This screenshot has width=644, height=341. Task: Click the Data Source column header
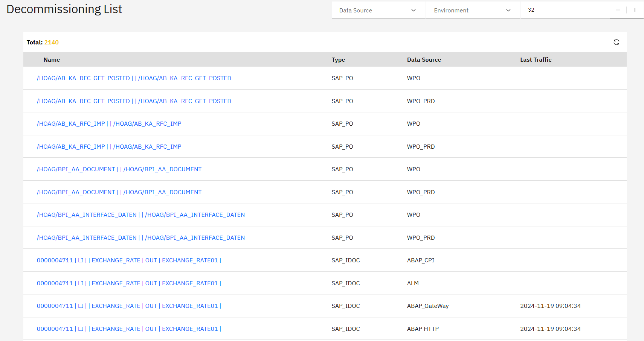(424, 60)
